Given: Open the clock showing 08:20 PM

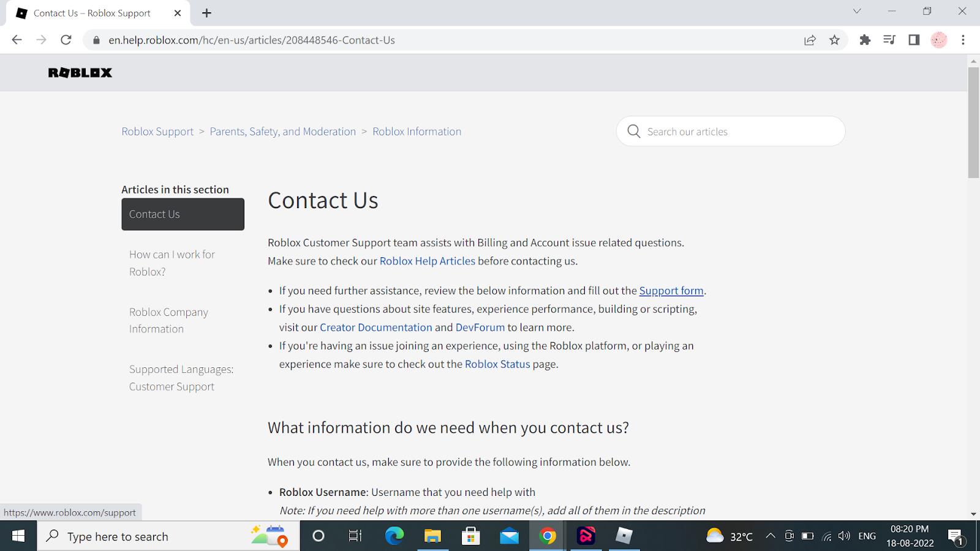Looking at the screenshot, I should pyautogui.click(x=910, y=536).
